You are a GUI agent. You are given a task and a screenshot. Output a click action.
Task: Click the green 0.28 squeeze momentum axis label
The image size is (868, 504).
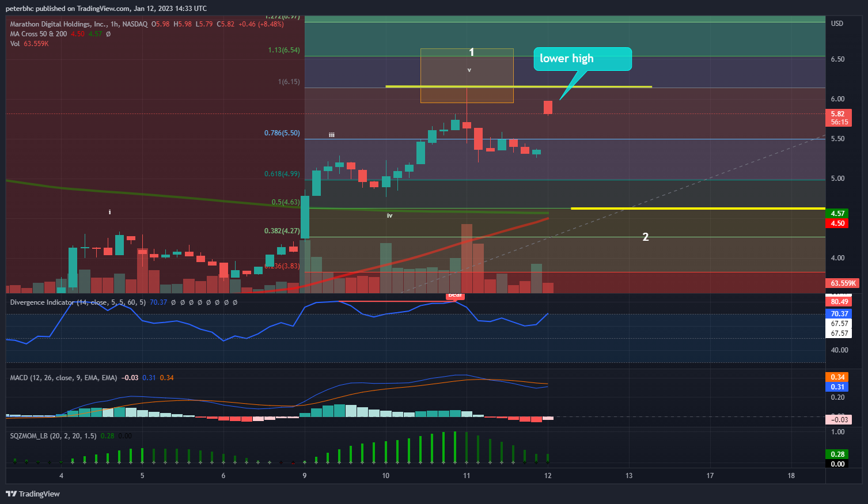pos(837,454)
